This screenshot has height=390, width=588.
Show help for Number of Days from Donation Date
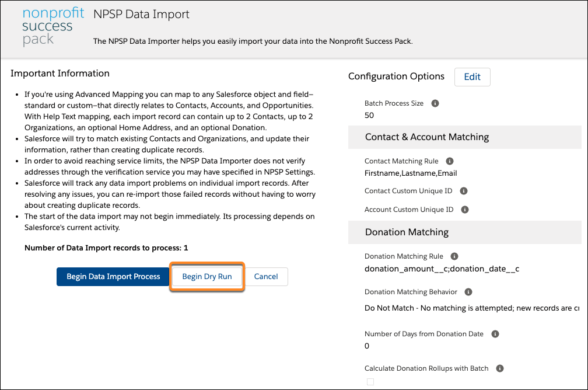(x=495, y=334)
